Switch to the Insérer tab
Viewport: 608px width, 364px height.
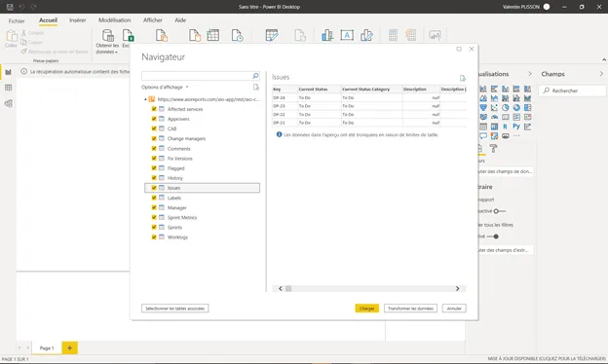click(78, 20)
